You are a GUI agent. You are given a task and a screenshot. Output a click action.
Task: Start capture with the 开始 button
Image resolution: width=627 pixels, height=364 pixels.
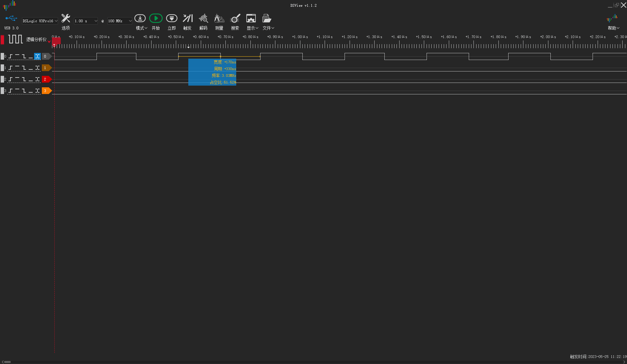click(156, 18)
